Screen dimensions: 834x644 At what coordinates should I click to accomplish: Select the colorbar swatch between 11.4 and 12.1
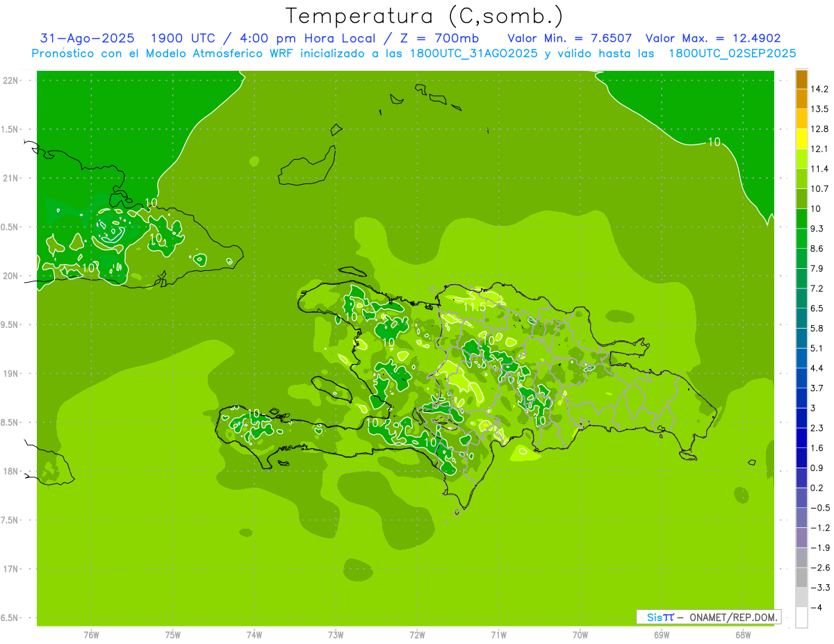(x=801, y=158)
